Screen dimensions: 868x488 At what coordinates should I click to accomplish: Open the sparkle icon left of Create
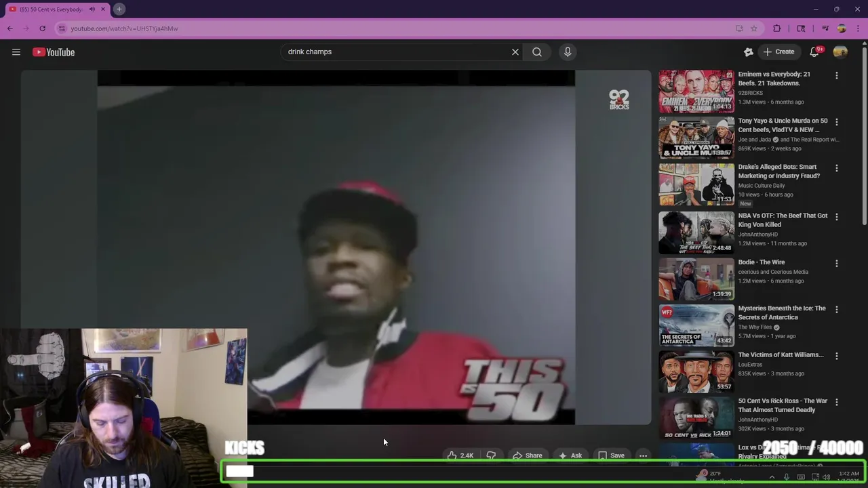click(x=749, y=52)
